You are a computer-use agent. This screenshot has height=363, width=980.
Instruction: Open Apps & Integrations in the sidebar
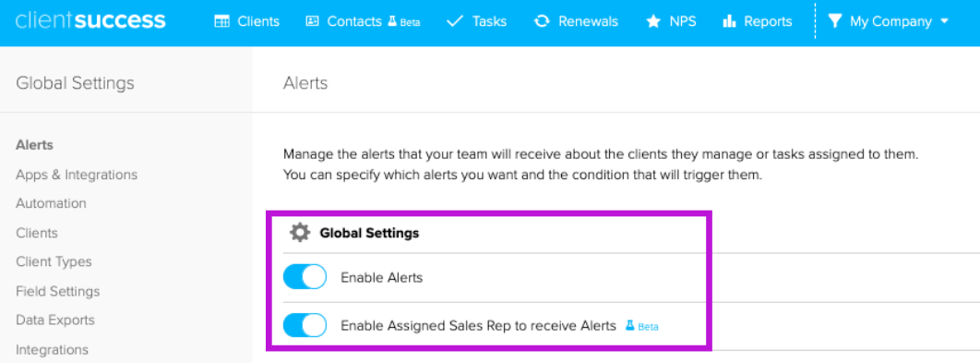[77, 174]
